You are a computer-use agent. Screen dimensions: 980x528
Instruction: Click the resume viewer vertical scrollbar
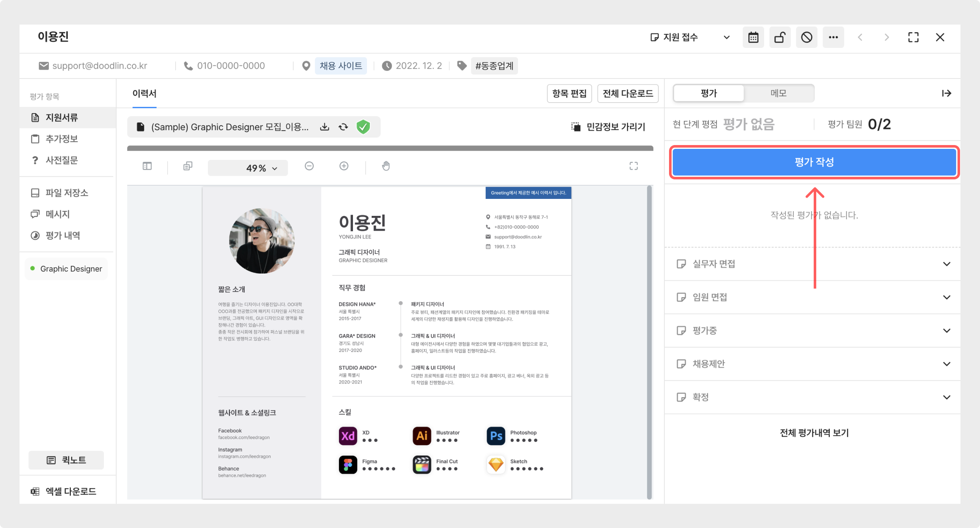click(649, 342)
